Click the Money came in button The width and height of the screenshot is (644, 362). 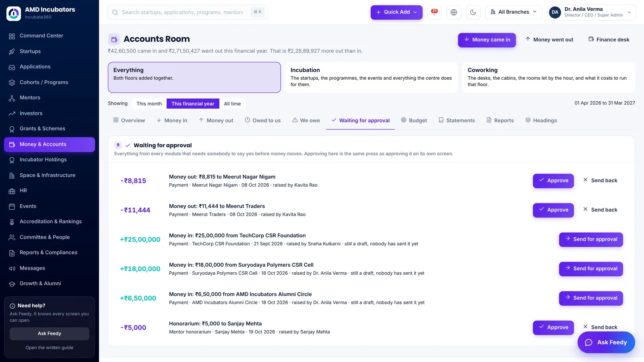(x=487, y=40)
